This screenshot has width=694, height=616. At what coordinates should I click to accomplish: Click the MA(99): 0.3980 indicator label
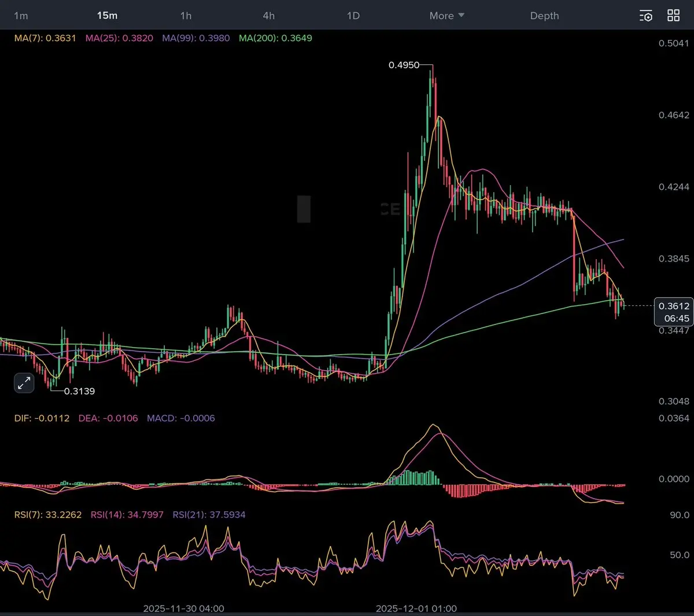(x=196, y=38)
